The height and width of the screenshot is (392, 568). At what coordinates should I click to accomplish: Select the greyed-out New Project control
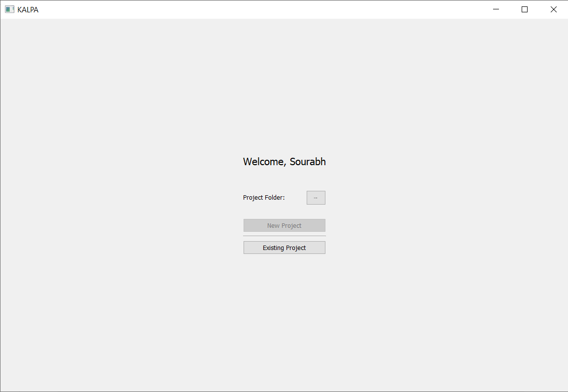click(284, 225)
